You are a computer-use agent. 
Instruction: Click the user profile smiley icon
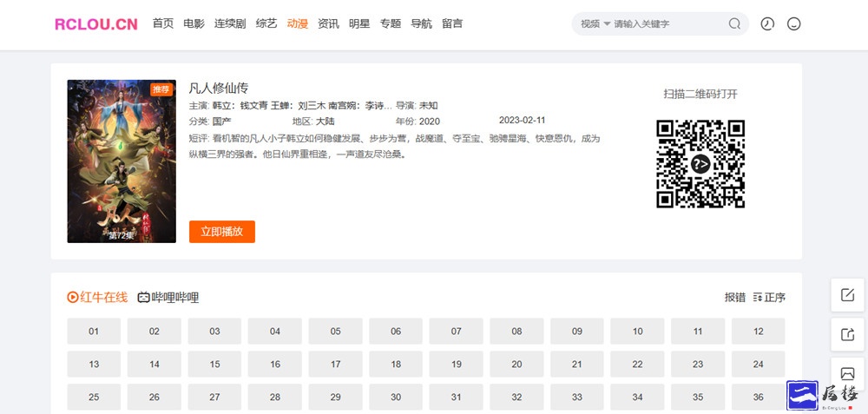click(793, 24)
